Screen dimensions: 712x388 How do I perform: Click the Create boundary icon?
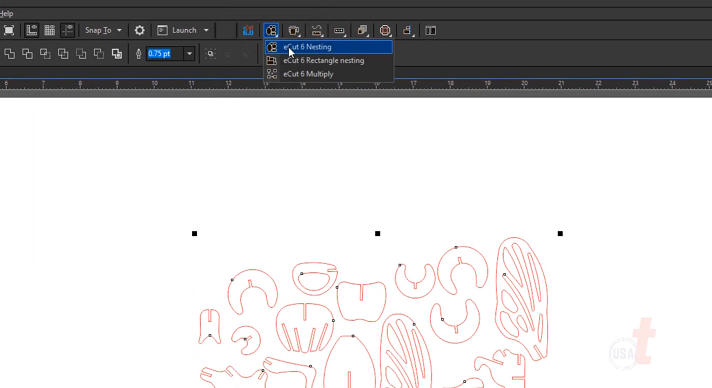tap(117, 54)
